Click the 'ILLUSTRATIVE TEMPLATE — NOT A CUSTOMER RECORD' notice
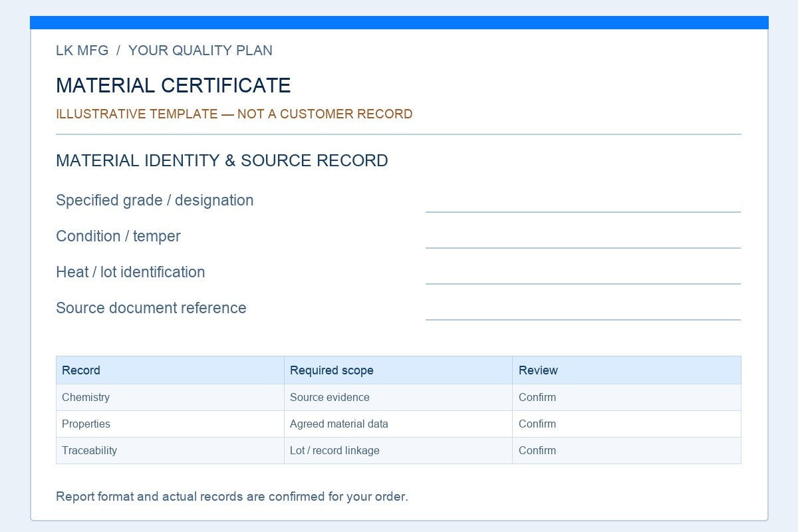Image resolution: width=798 pixels, height=532 pixels. [x=234, y=114]
